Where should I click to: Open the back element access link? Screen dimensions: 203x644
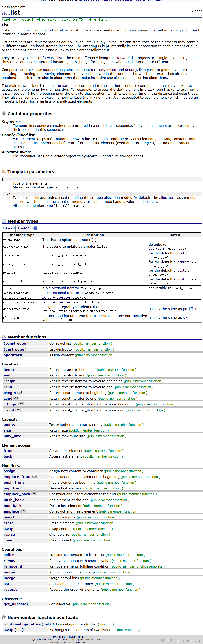pos(8,456)
